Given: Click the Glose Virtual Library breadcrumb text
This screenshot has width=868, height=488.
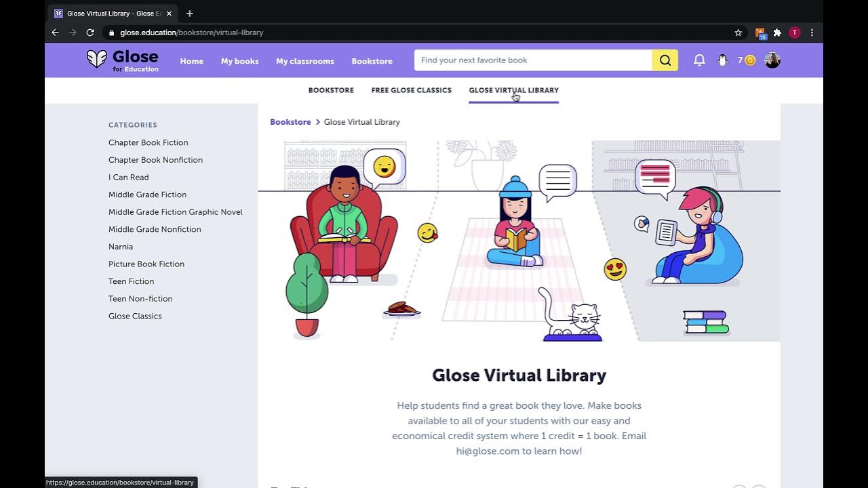Looking at the screenshot, I should coord(362,122).
